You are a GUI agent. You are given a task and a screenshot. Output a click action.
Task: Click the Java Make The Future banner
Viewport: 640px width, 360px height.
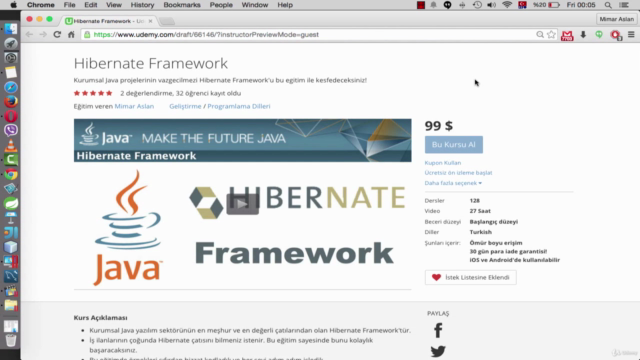(242, 140)
